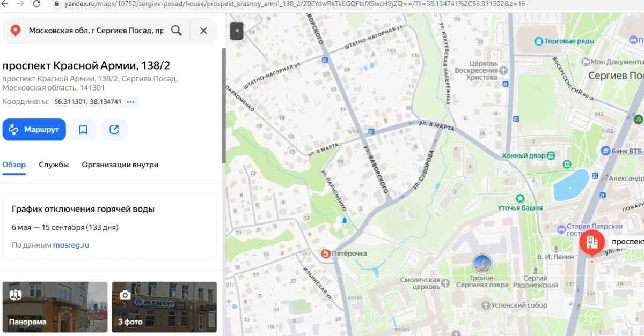Click the Троице-Сергиева лавра photo marker
644x336 pixels.
482,264
